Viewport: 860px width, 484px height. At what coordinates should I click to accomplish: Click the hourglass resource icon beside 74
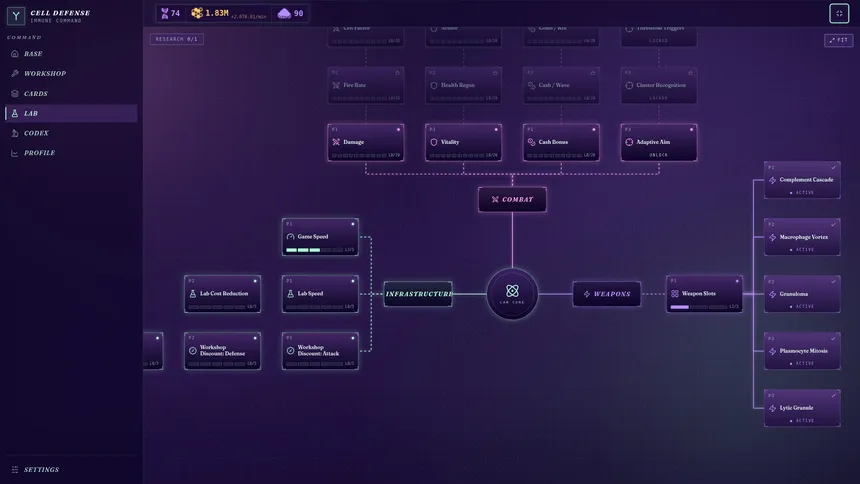coord(165,13)
